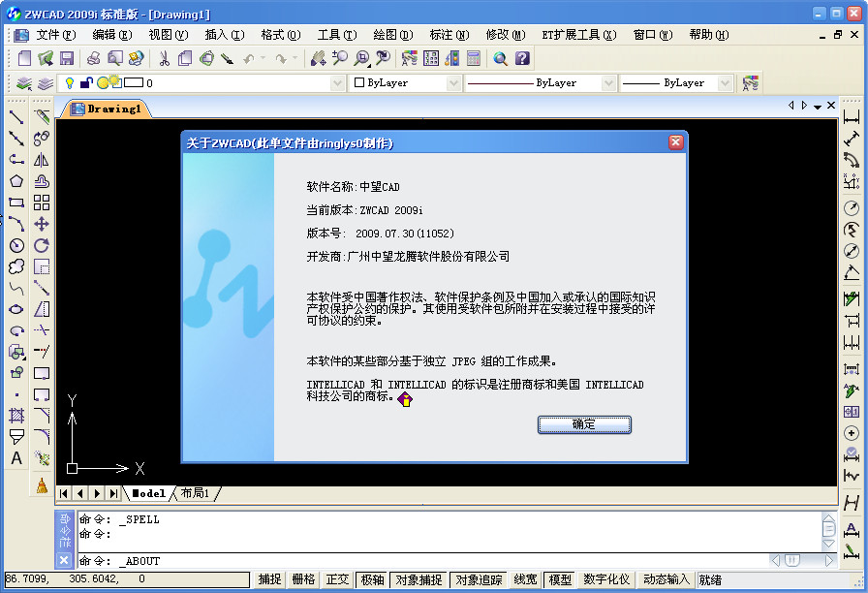Select the Rotate modify tool
This screenshot has width=868, height=593.
point(42,245)
